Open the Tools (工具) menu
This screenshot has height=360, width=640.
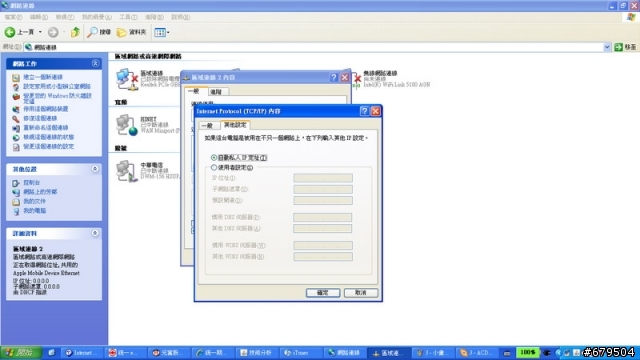(x=128, y=17)
